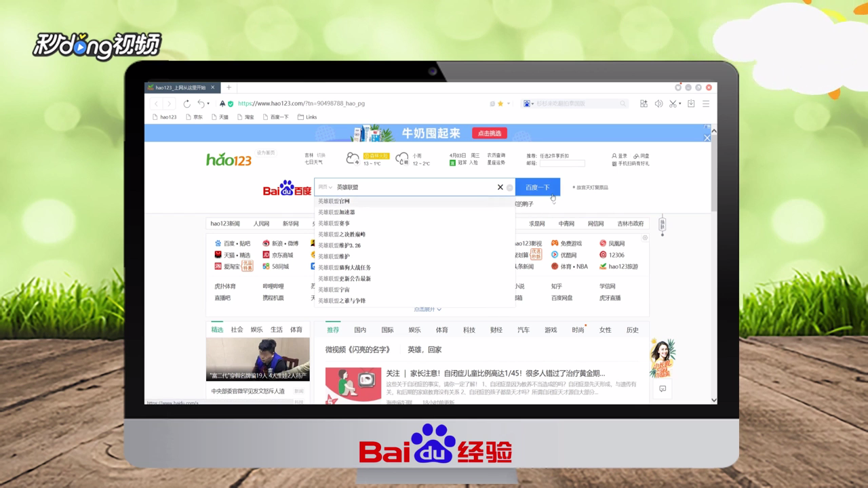Click the browser address bar URL
868x488 pixels.
(x=301, y=104)
